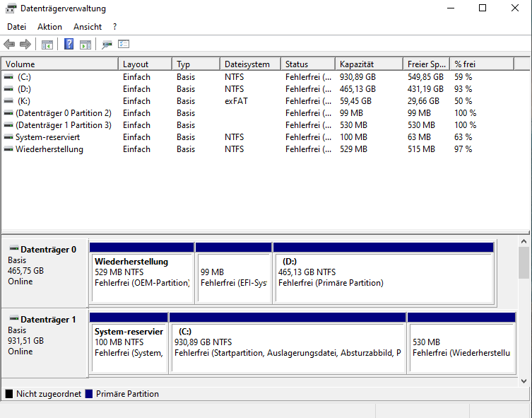Click the connect/refresh disk toolbar icon
This screenshot has width=532, height=418.
107,45
